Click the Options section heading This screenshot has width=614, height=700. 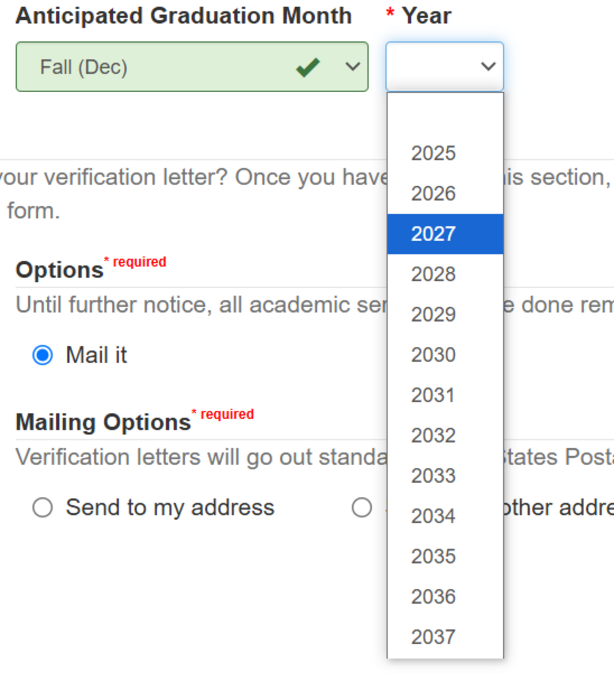pyautogui.click(x=59, y=269)
